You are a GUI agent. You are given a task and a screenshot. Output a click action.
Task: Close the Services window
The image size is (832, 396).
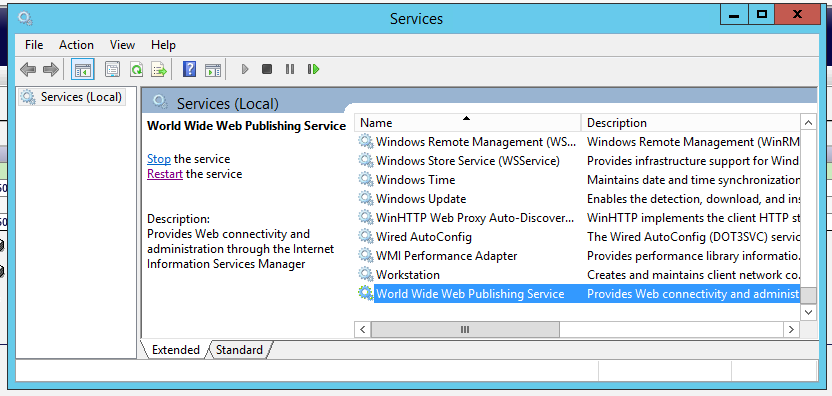(x=798, y=15)
